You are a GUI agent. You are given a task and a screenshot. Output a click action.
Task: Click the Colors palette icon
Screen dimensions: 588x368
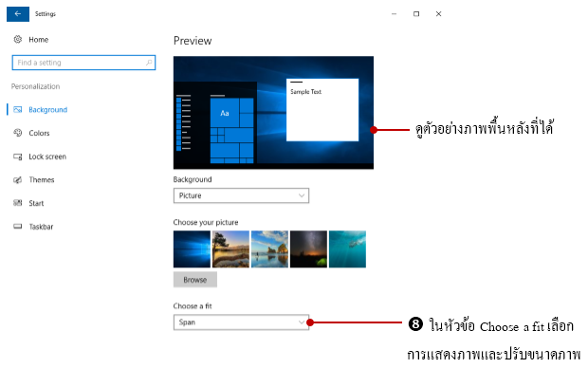[x=18, y=133]
